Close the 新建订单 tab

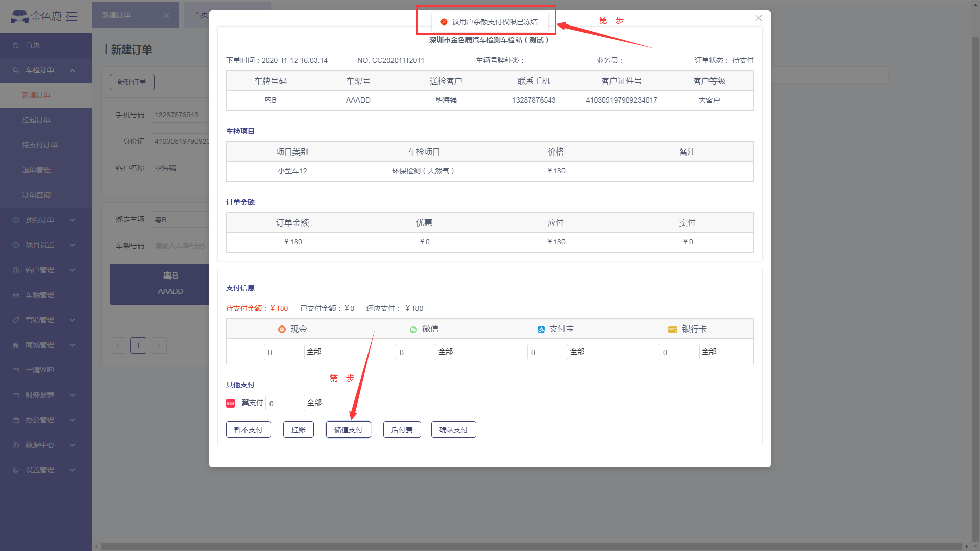click(166, 15)
